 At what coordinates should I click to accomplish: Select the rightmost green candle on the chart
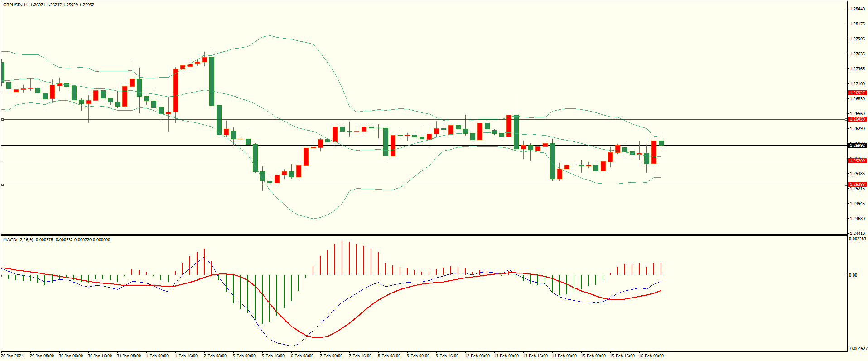[661, 143]
